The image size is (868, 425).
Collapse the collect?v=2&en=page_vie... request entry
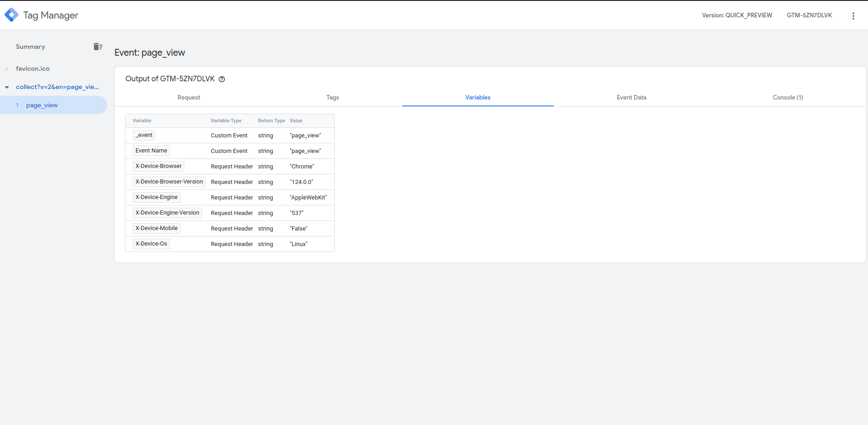pyautogui.click(x=7, y=87)
